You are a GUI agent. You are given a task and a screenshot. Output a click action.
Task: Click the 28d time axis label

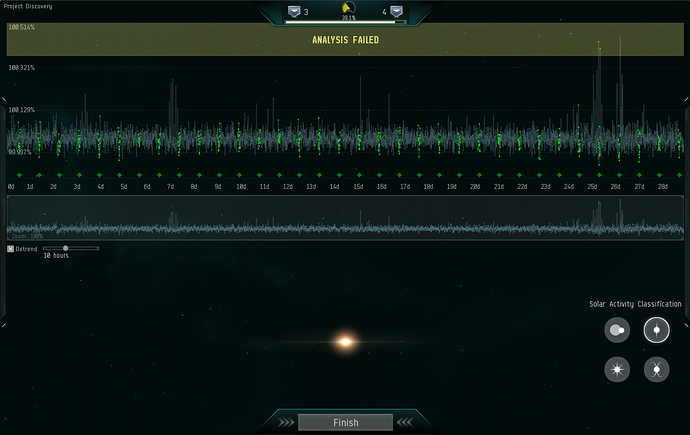[x=662, y=187]
